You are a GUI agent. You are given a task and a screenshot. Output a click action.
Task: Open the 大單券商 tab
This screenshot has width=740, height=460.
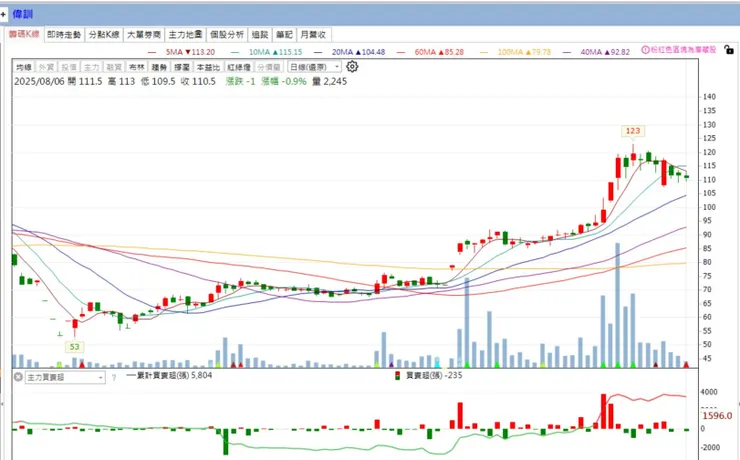pyautogui.click(x=144, y=34)
